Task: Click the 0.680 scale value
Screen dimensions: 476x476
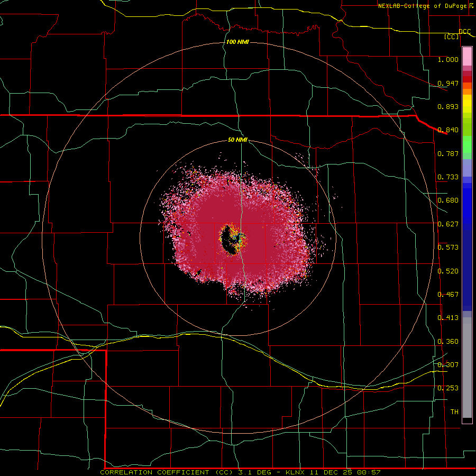Action: [x=448, y=200]
